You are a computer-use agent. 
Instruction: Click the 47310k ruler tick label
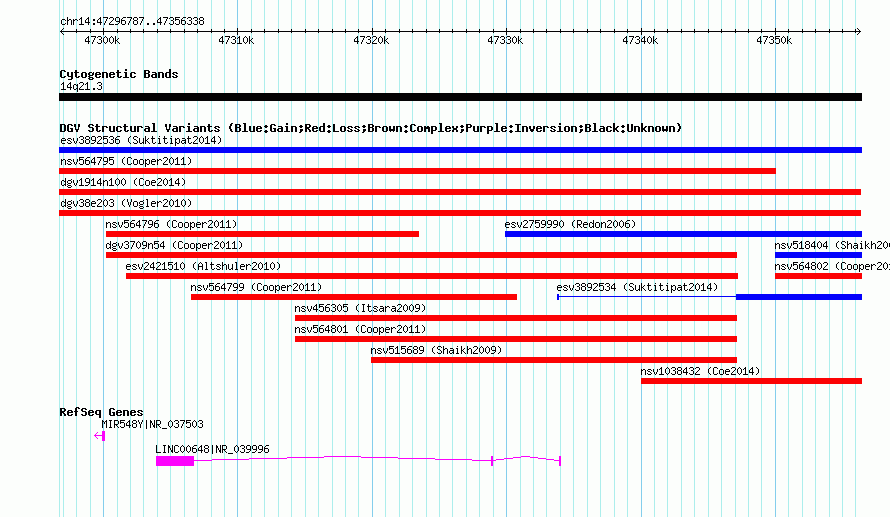coord(236,40)
